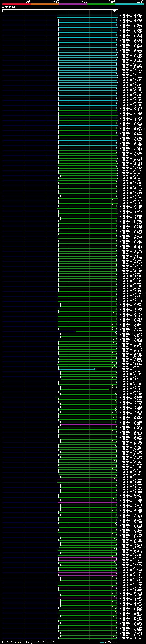Open hit UniRef100_Q9LFK2
Image resolution: width=146 pixels, height=644 pixels.
click(x=131, y=20)
